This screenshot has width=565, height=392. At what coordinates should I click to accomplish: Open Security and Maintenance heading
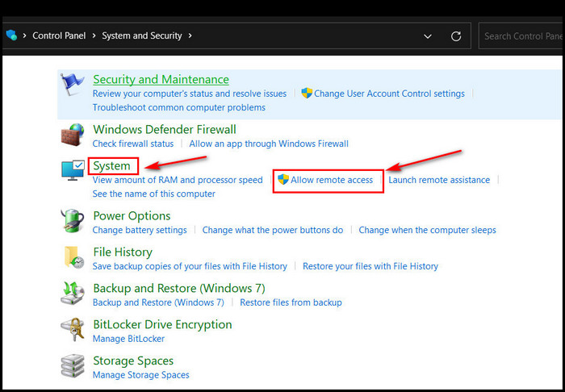(161, 79)
